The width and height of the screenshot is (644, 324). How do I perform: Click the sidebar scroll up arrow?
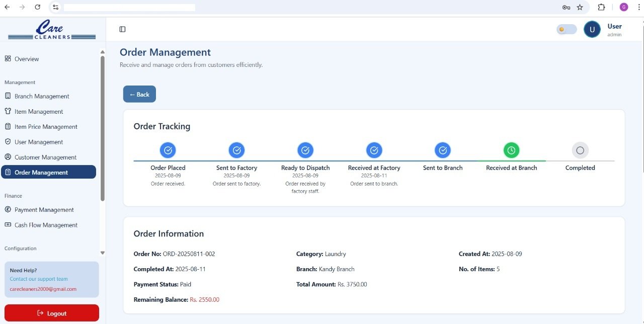103,52
